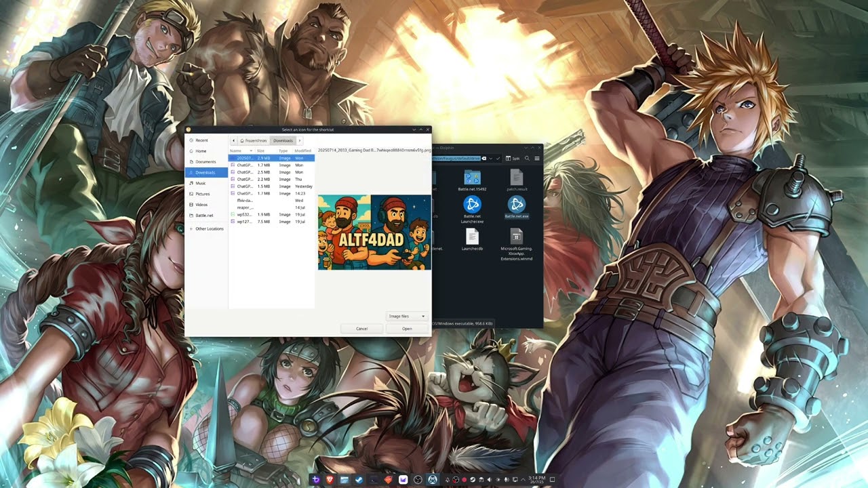The width and height of the screenshot is (868, 488).
Task: Select .patch.result file in Dolphin
Action: pyautogui.click(x=517, y=181)
